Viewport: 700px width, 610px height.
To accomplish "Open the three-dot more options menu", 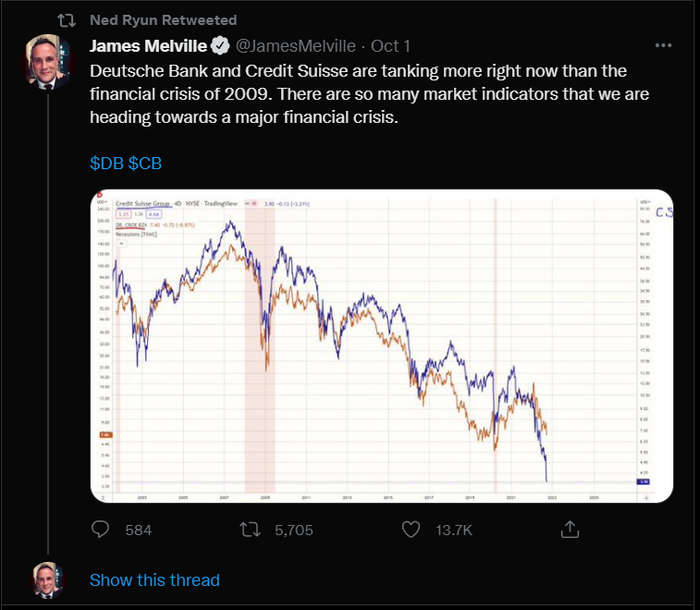I will [663, 45].
